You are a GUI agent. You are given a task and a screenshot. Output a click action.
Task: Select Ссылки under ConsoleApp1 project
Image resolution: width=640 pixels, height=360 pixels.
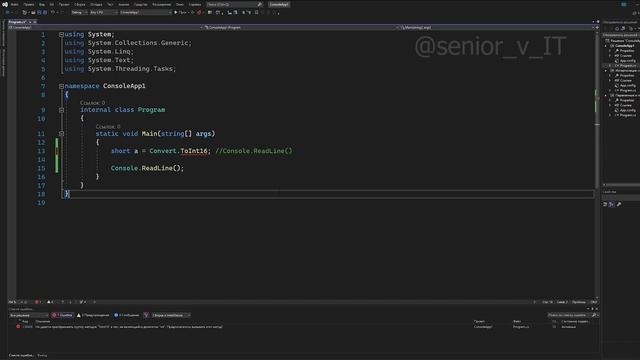pyautogui.click(x=626, y=56)
